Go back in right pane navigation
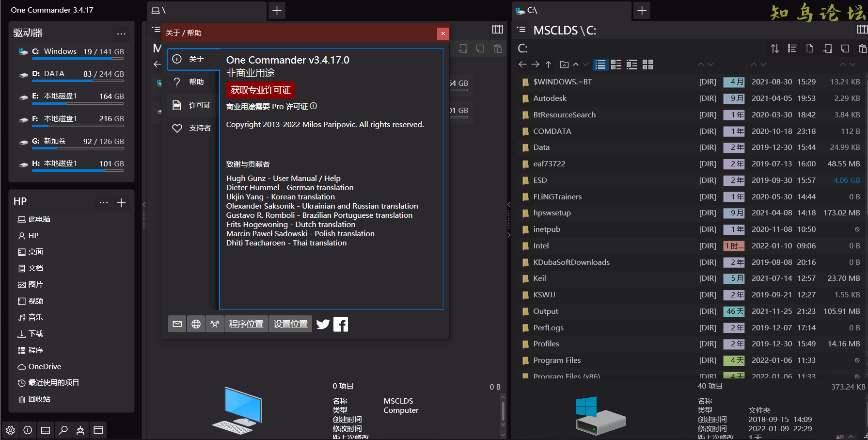The width and height of the screenshot is (868, 440). coord(522,65)
